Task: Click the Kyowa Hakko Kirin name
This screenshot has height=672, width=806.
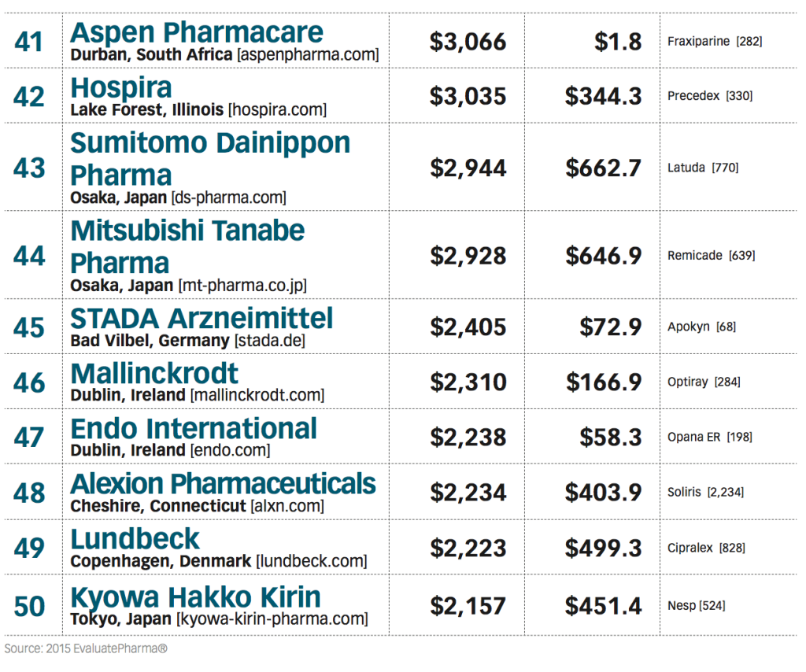Action: coord(195,596)
